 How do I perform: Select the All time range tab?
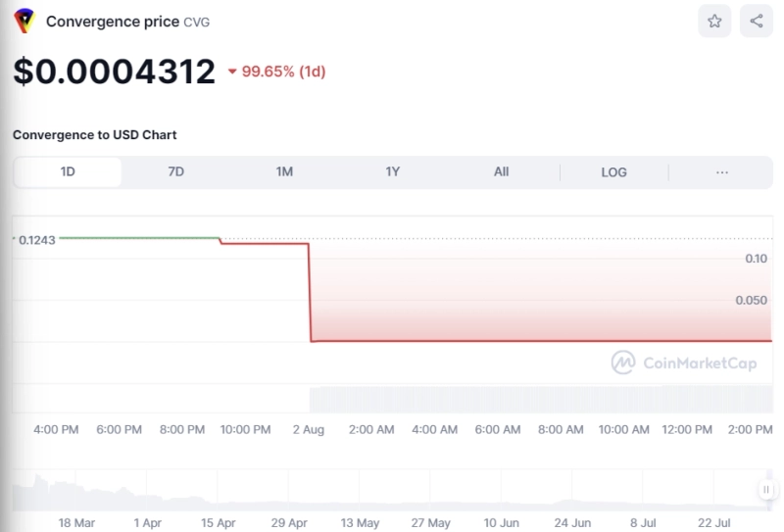[501, 171]
